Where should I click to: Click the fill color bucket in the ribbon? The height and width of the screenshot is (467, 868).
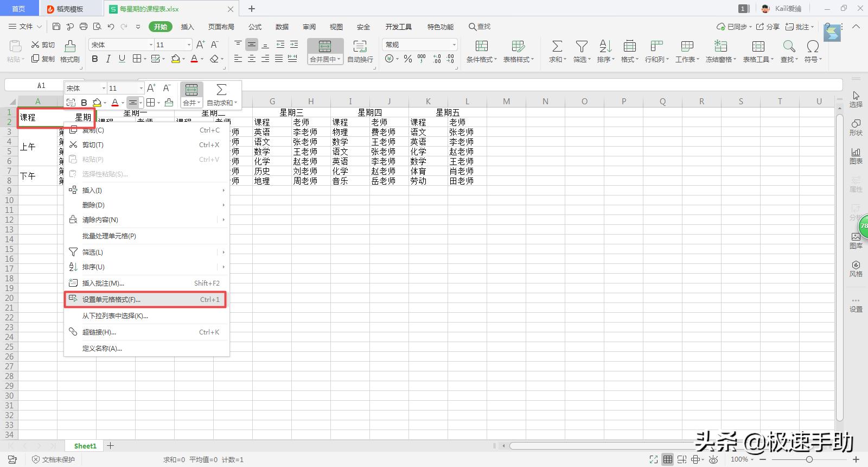pos(175,59)
